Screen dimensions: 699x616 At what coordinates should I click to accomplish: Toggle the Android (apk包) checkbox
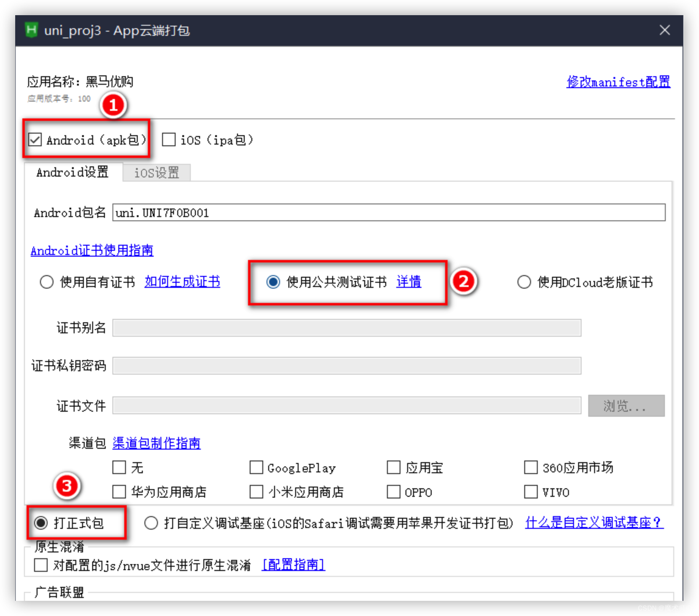(x=35, y=139)
